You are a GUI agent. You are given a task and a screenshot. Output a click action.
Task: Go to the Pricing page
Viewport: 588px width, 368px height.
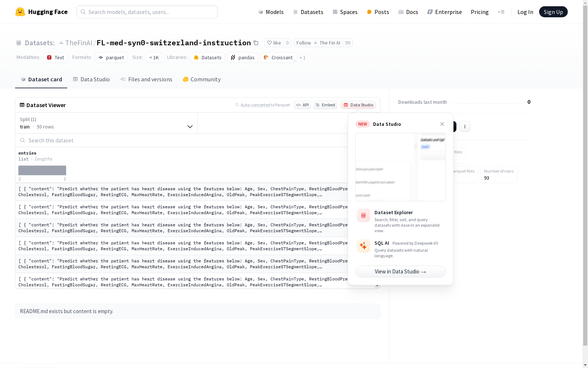(x=480, y=12)
